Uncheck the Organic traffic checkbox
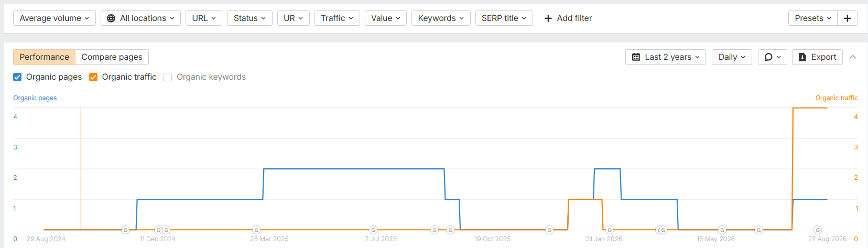Screen dimensions: 868x248 pos(93,77)
